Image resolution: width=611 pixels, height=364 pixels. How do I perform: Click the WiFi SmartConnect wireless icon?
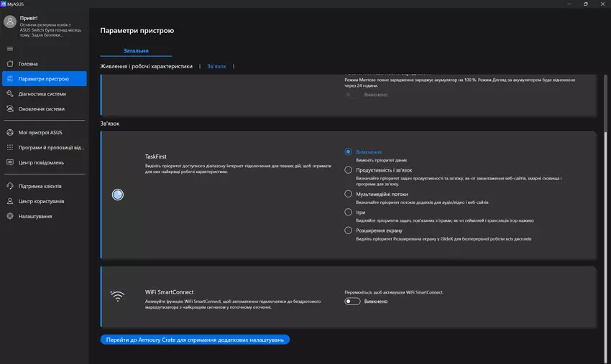tap(117, 295)
